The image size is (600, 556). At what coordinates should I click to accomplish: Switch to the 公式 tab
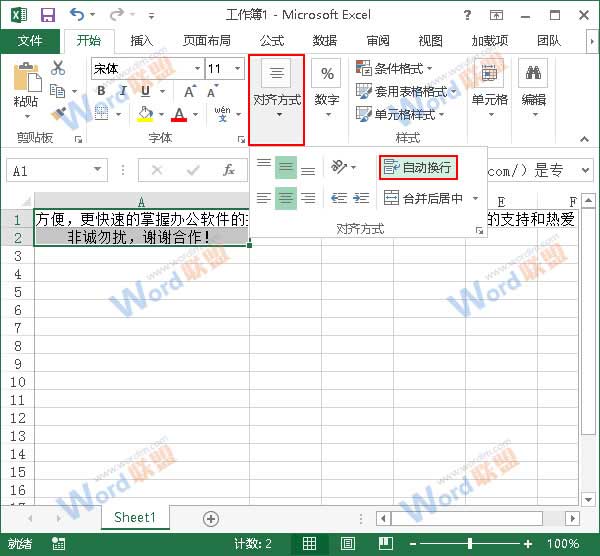[x=272, y=41]
